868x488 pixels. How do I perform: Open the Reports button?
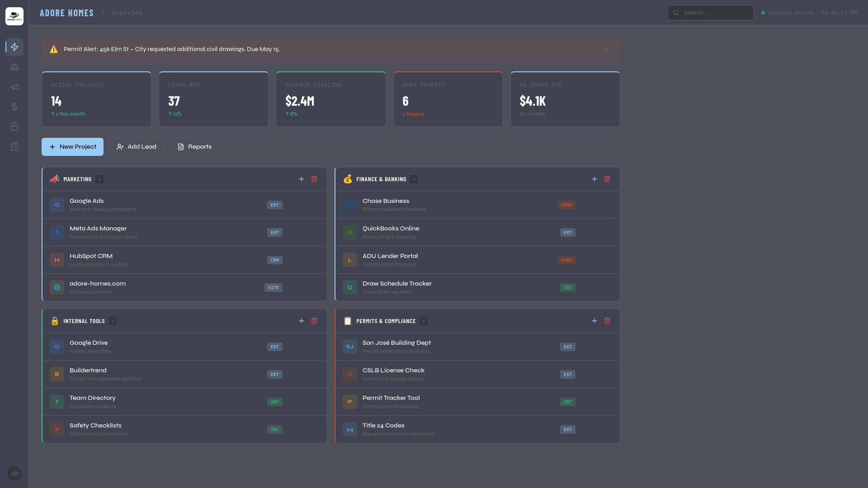click(x=194, y=147)
